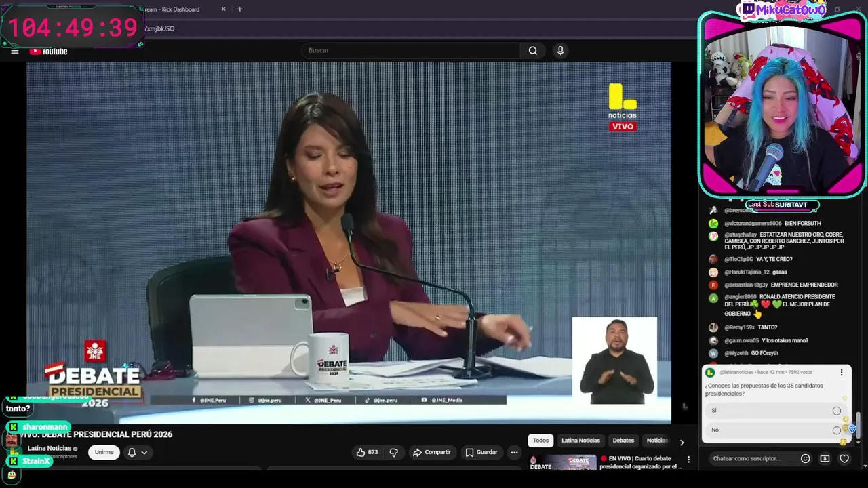The width and height of the screenshot is (868, 488).
Task: Click HarukiTajima_12 chat username
Action: click(747, 272)
